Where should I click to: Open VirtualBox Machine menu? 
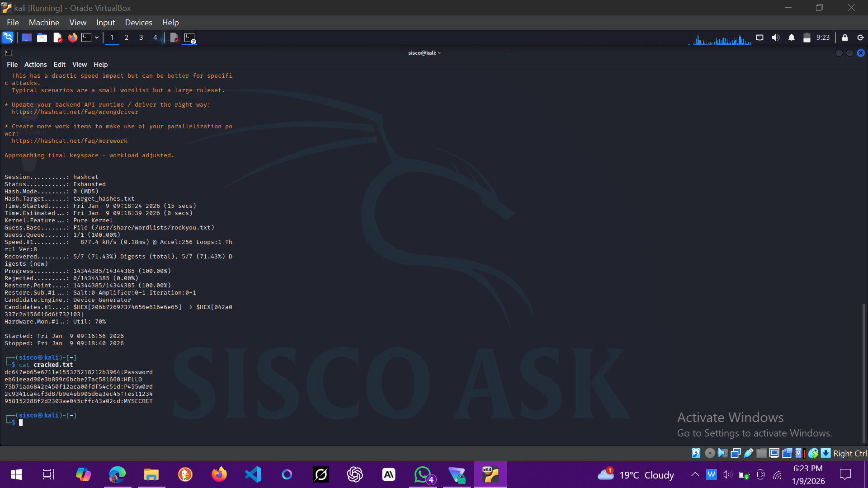[x=44, y=23]
